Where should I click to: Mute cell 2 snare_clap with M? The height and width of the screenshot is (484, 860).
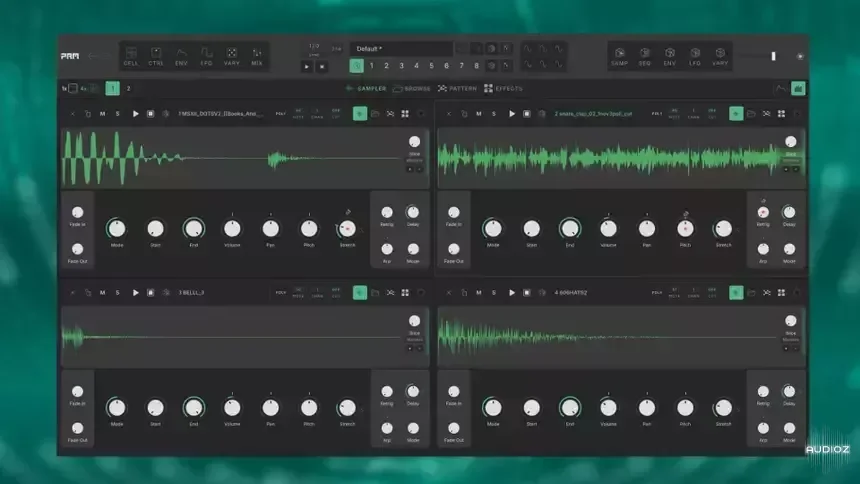(x=479, y=114)
